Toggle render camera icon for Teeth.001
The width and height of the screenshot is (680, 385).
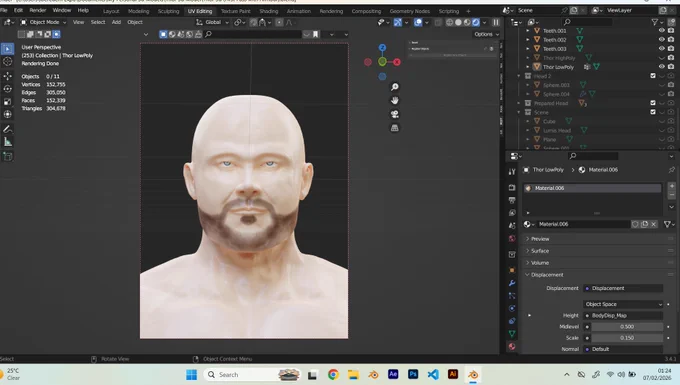671,30
